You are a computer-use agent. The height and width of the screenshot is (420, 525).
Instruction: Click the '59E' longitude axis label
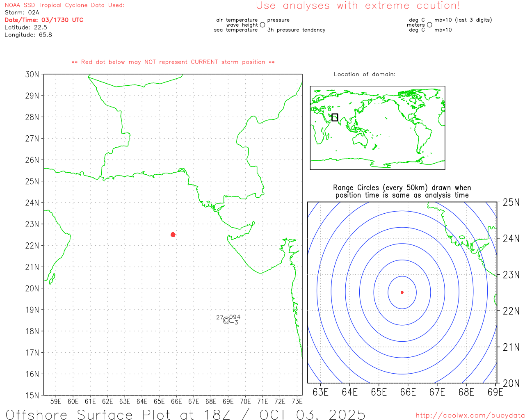point(56,401)
